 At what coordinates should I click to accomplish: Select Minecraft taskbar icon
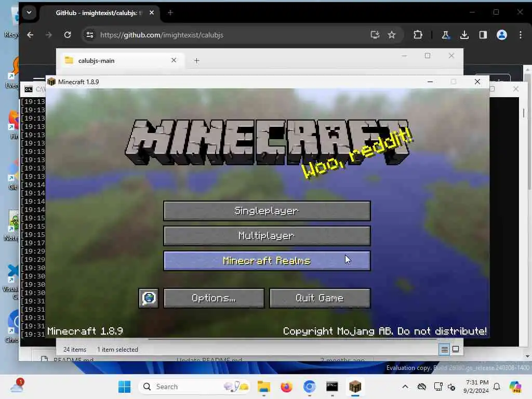[x=355, y=387]
